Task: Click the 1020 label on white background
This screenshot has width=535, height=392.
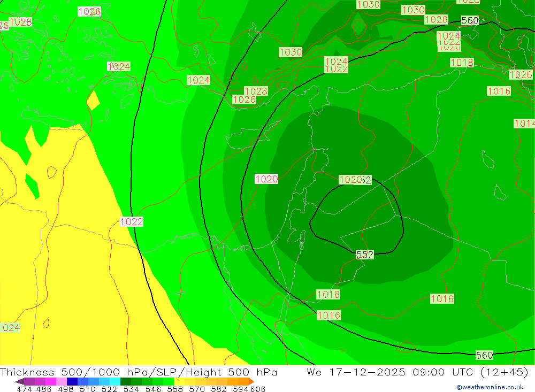Action: (x=266, y=179)
